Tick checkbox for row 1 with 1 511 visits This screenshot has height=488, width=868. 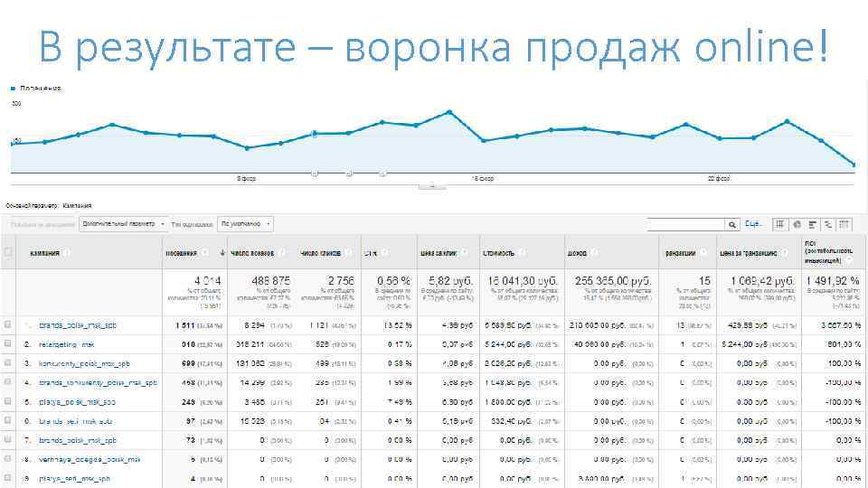tap(8, 324)
